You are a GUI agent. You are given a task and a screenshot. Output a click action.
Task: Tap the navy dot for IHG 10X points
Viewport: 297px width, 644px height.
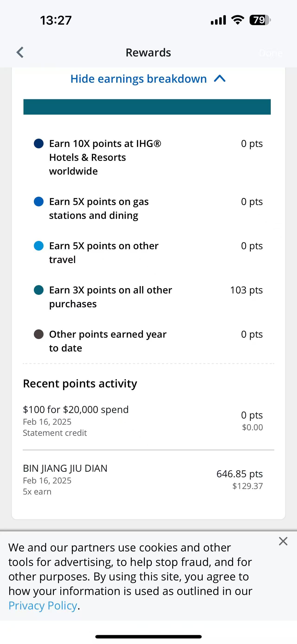(39, 144)
